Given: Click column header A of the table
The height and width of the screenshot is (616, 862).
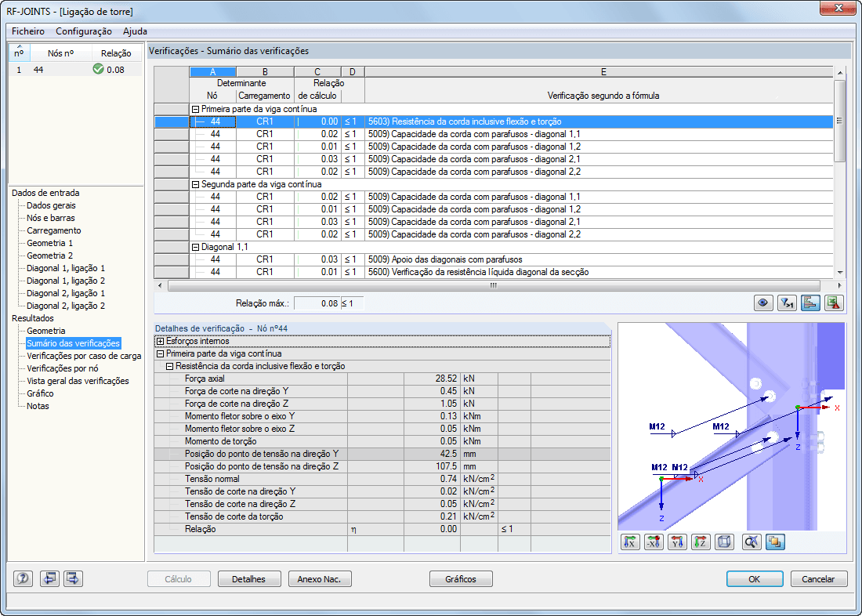Looking at the screenshot, I should click(x=212, y=72).
